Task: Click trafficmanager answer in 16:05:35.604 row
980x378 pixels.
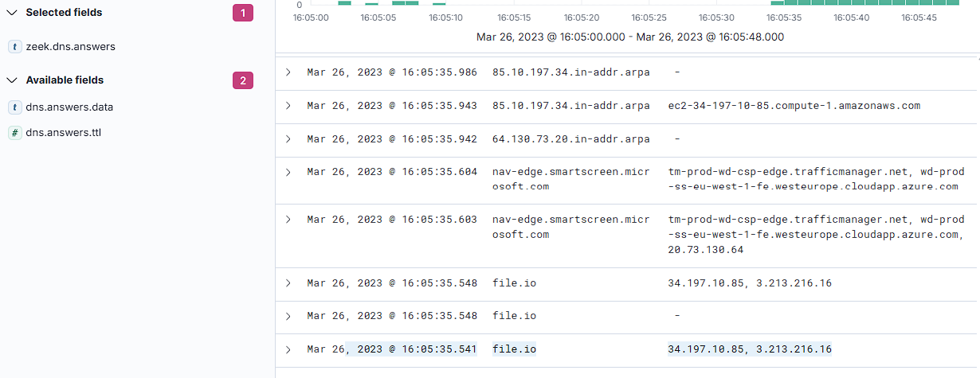Action: [x=816, y=179]
